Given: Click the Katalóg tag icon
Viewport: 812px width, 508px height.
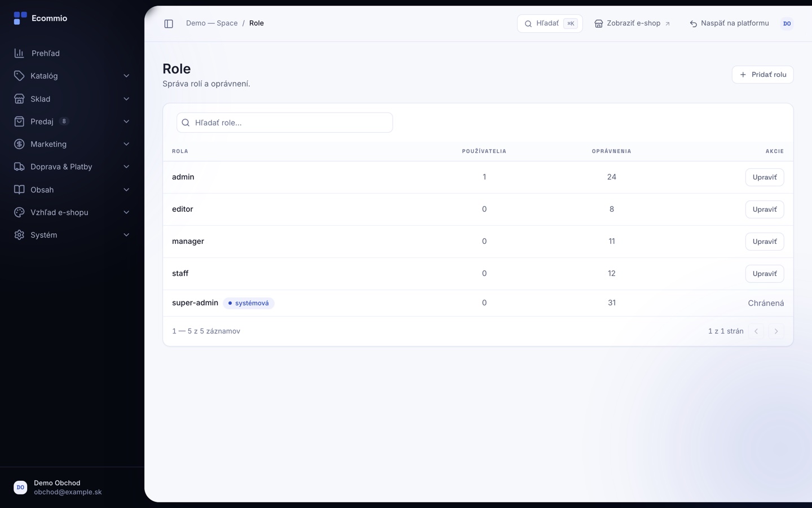Looking at the screenshot, I should click(x=19, y=76).
